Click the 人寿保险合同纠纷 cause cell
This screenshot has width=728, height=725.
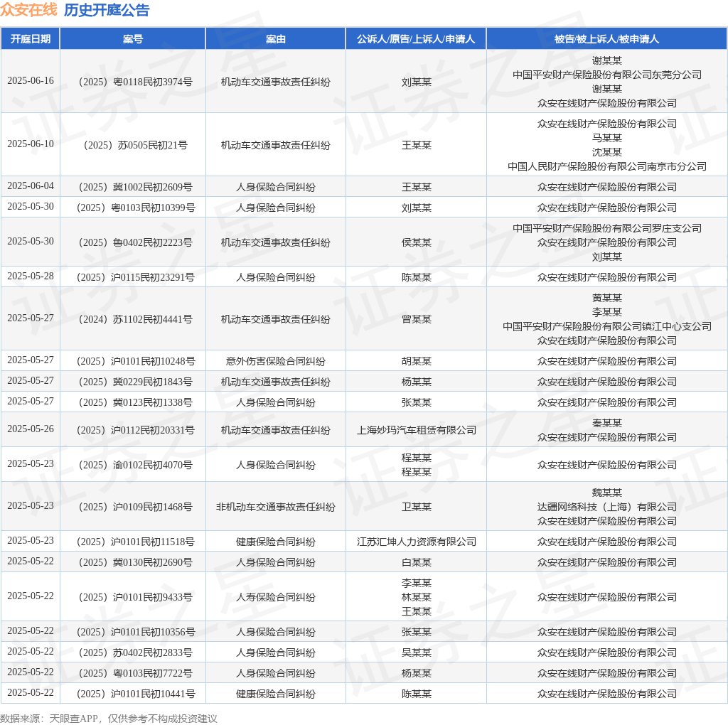click(x=276, y=597)
